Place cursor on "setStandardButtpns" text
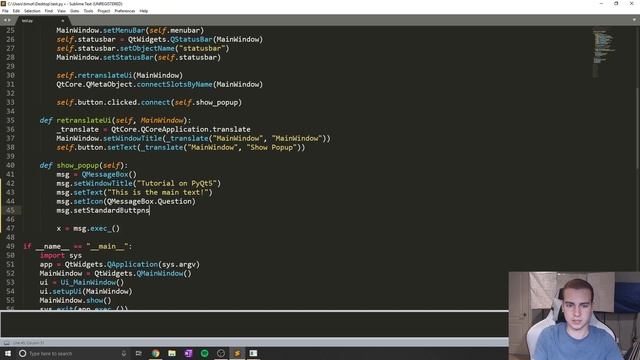 pos(111,210)
